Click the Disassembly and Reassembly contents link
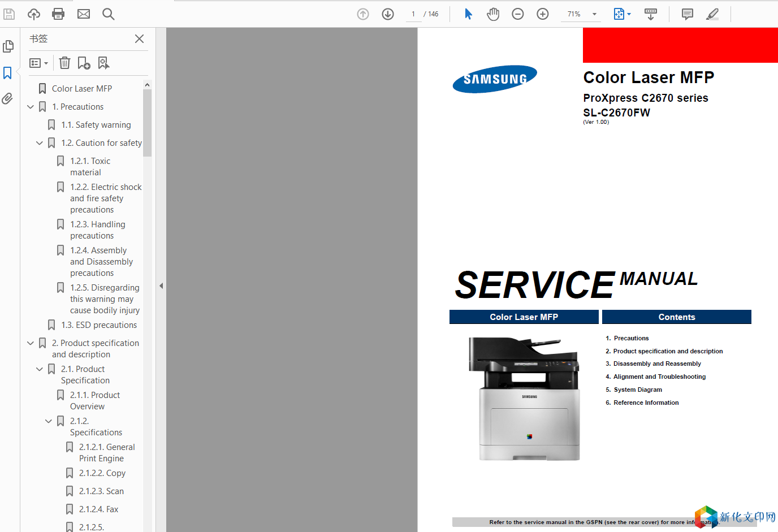The height and width of the screenshot is (532, 778). coord(657,364)
